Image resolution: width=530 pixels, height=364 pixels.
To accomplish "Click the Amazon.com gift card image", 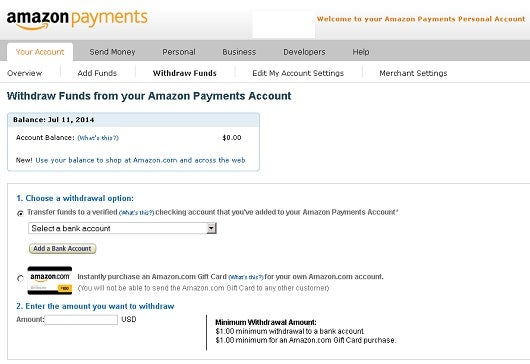I will point(50,280).
